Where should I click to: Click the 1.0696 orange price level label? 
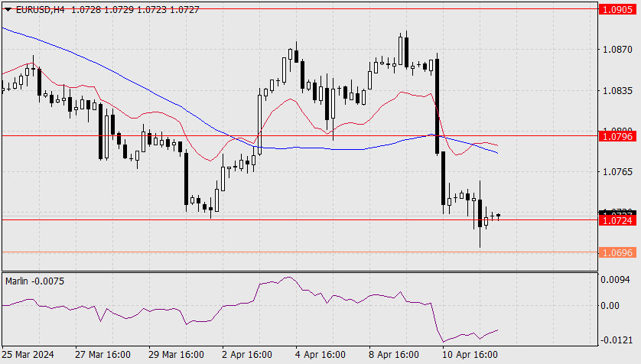(617, 252)
